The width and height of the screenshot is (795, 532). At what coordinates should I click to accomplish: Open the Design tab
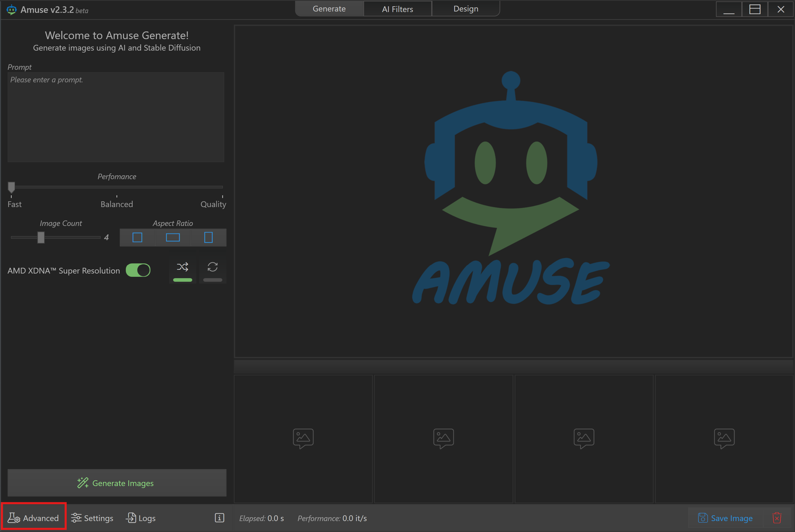tap(466, 8)
